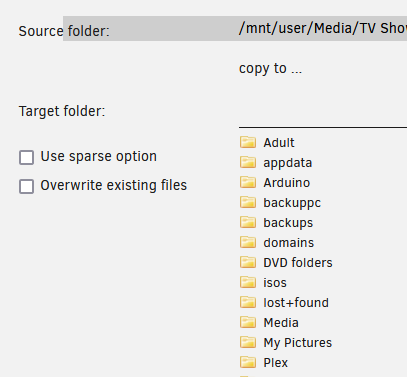Select the Arduino folder name
Screen dimensions: 407x377
tap(287, 183)
